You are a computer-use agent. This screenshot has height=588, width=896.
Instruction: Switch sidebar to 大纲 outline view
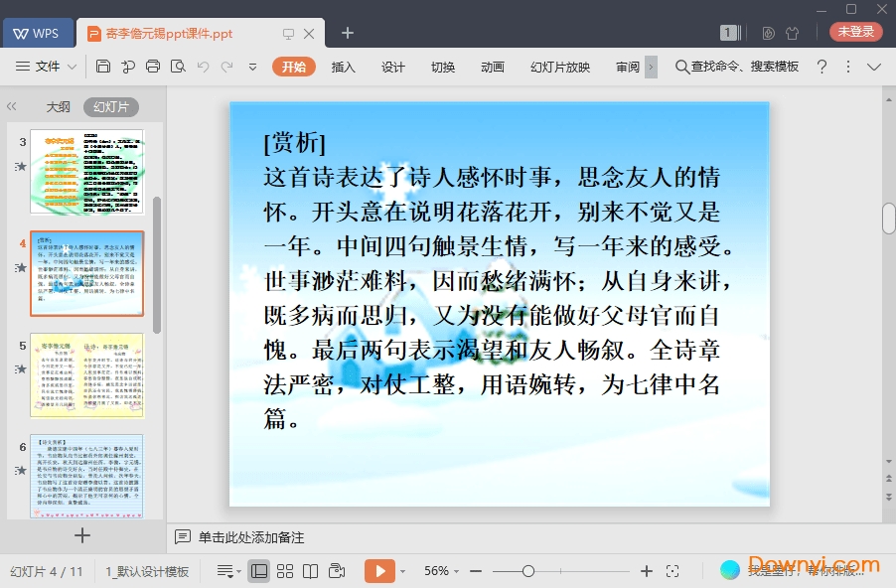(x=58, y=107)
